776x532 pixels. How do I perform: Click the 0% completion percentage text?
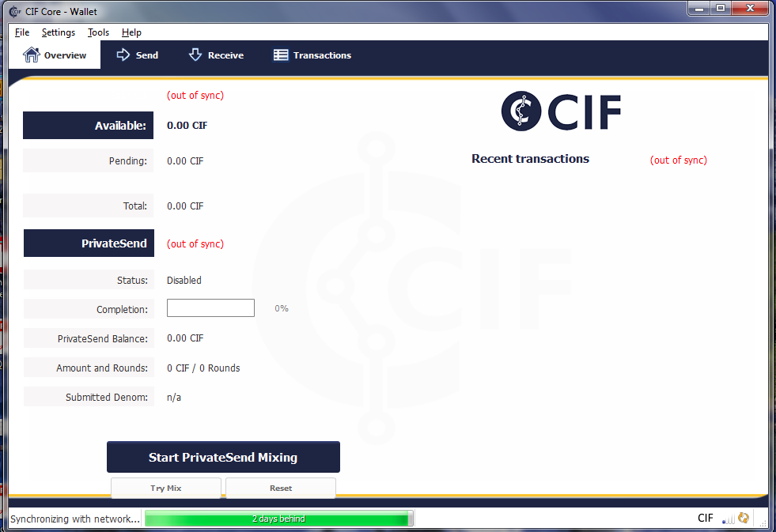pyautogui.click(x=282, y=308)
